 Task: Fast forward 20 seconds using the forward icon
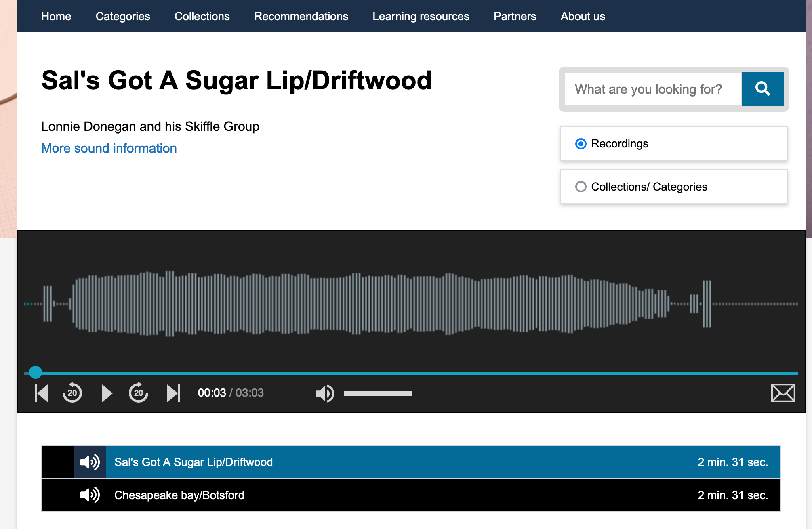pyautogui.click(x=137, y=393)
